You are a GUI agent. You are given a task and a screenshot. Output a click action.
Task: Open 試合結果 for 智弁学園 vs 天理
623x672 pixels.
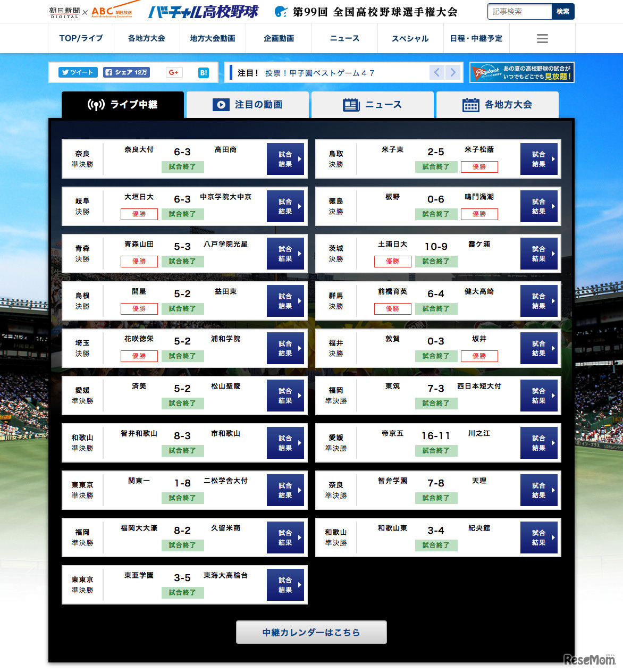(539, 490)
